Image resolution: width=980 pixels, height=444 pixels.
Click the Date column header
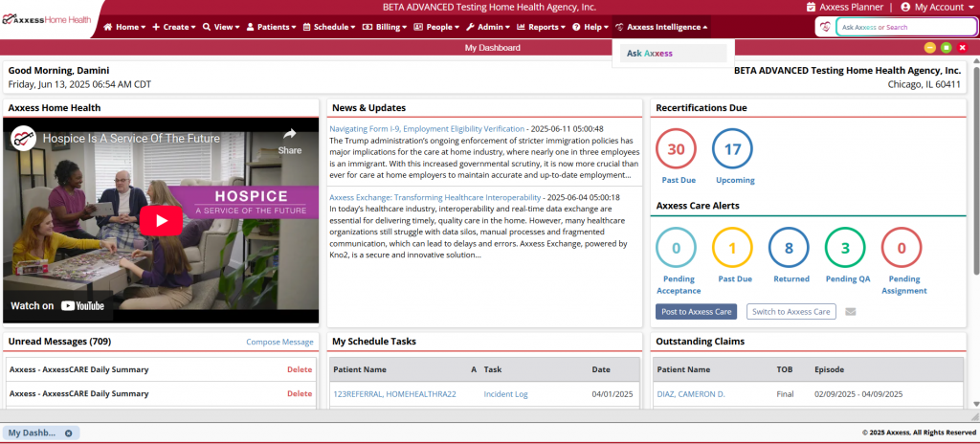pyautogui.click(x=601, y=369)
